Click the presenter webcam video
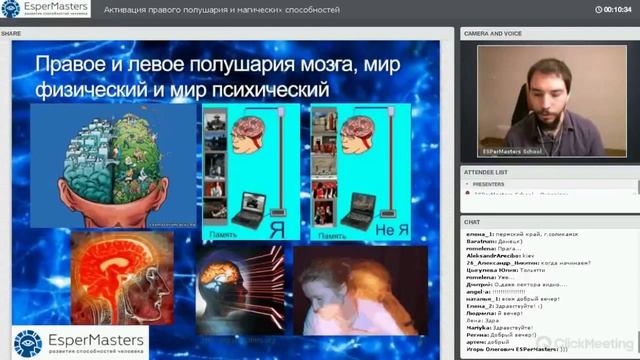Viewport: 640px width, 360px height. click(x=552, y=101)
